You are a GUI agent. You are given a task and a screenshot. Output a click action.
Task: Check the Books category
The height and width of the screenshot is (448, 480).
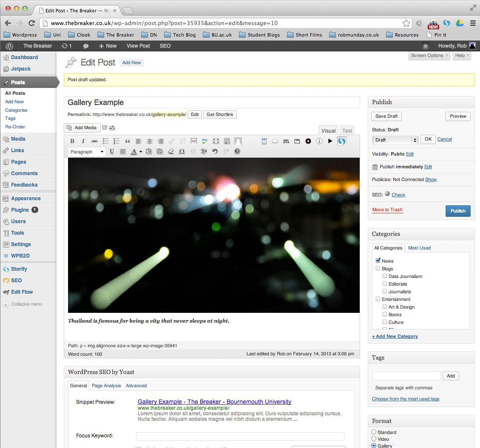[385, 314]
